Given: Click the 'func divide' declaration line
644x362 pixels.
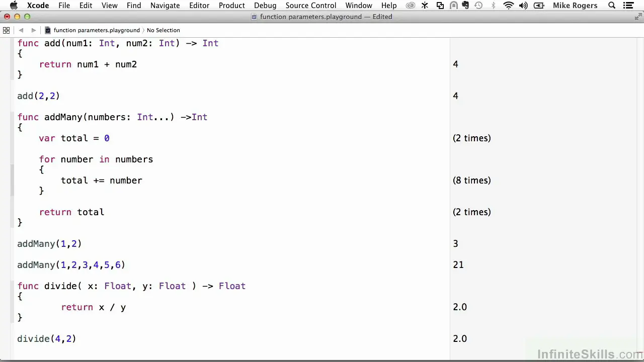Looking at the screenshot, I should coord(131,286).
